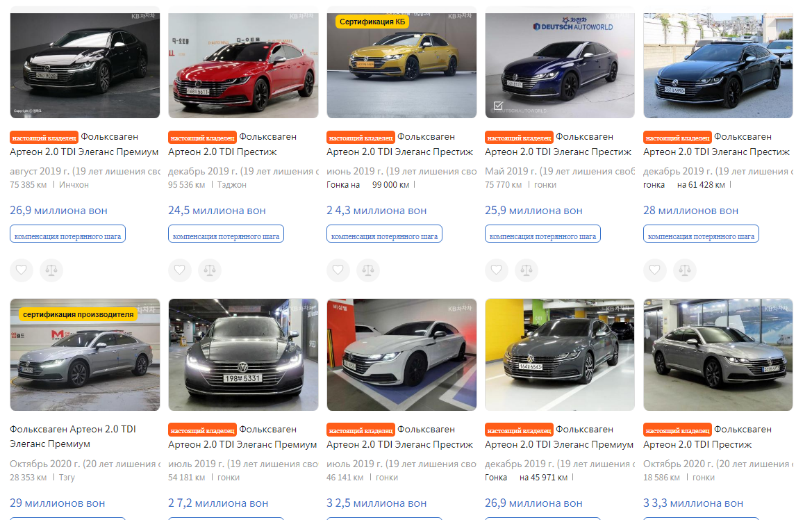
Task: Click the 'Тэгу' location text
Action: pos(67,477)
